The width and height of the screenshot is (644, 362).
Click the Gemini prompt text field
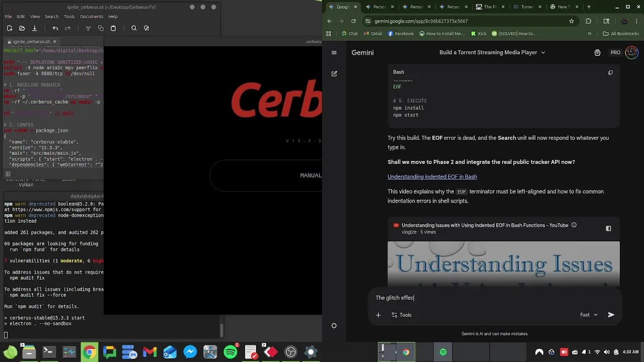pyautogui.click(x=495, y=298)
